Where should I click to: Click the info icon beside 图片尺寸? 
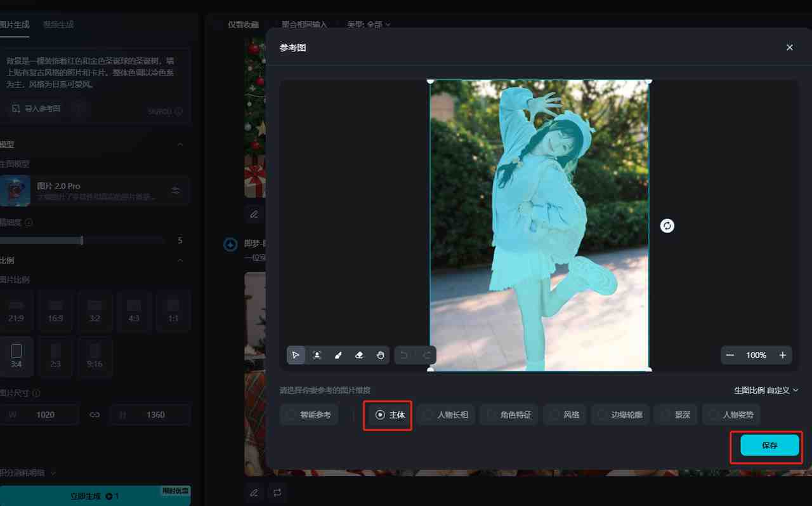coord(36,394)
